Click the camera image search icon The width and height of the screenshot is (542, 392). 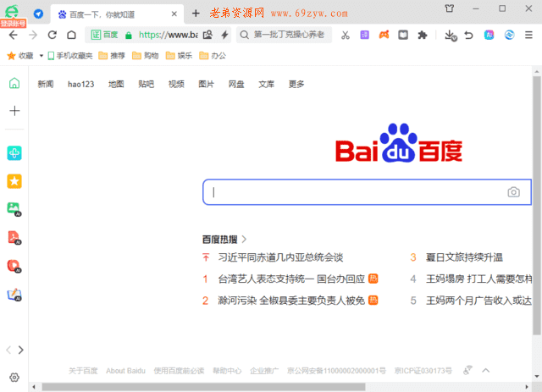coord(513,192)
